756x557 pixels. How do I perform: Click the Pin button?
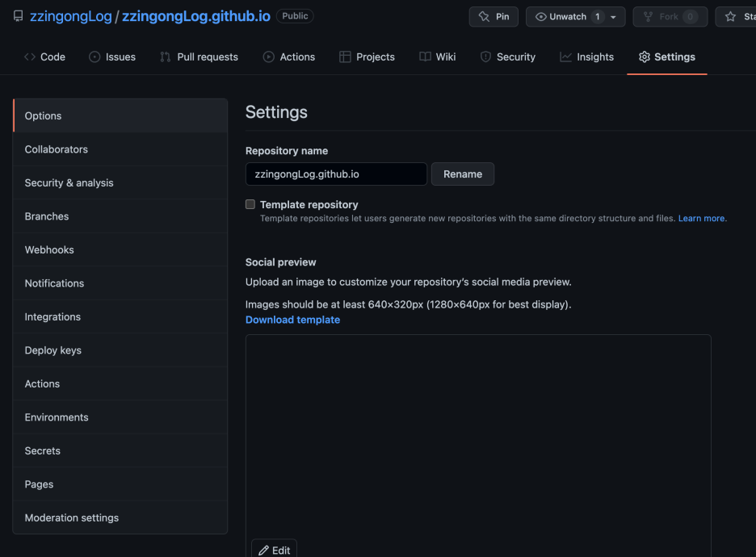tap(493, 17)
